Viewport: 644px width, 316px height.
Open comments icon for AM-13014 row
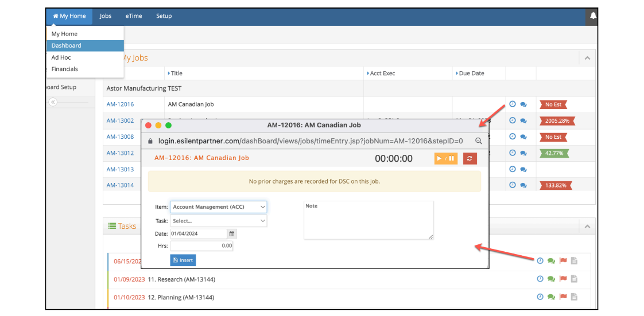523,185
